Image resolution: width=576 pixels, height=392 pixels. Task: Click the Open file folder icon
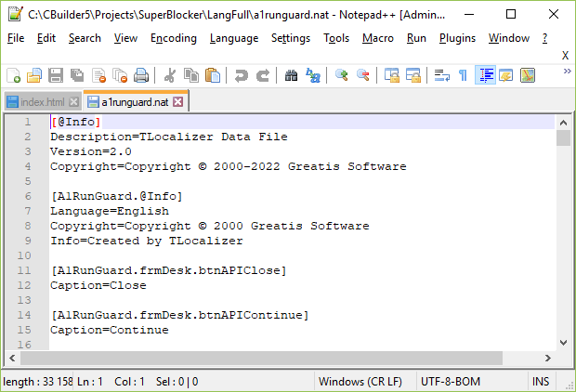pos(34,75)
